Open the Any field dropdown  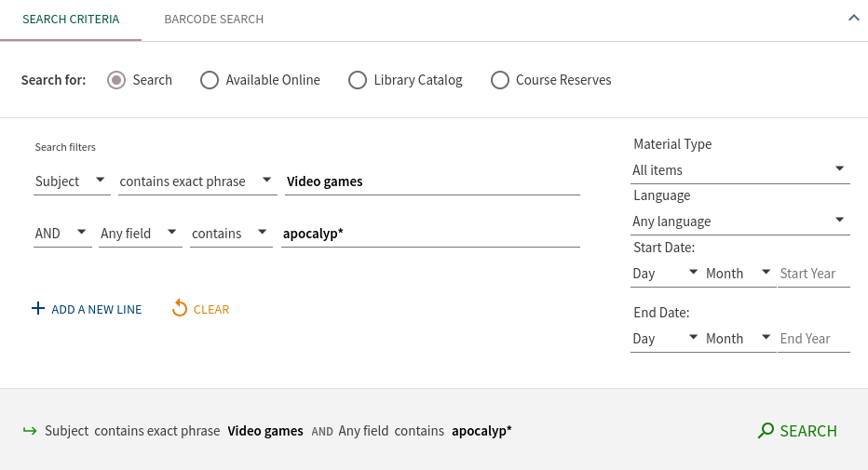point(140,234)
